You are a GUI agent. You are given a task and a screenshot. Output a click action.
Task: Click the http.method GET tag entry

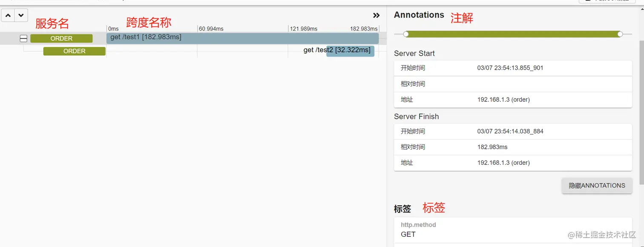[513, 230]
